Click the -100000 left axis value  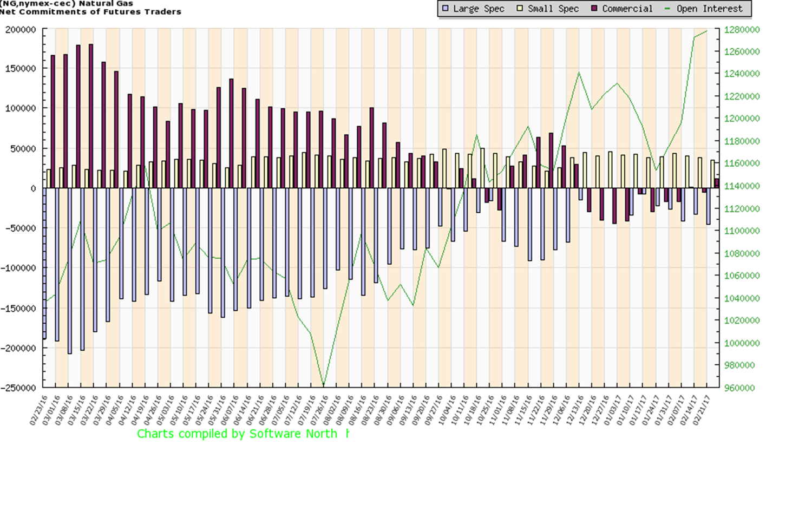tap(18, 268)
